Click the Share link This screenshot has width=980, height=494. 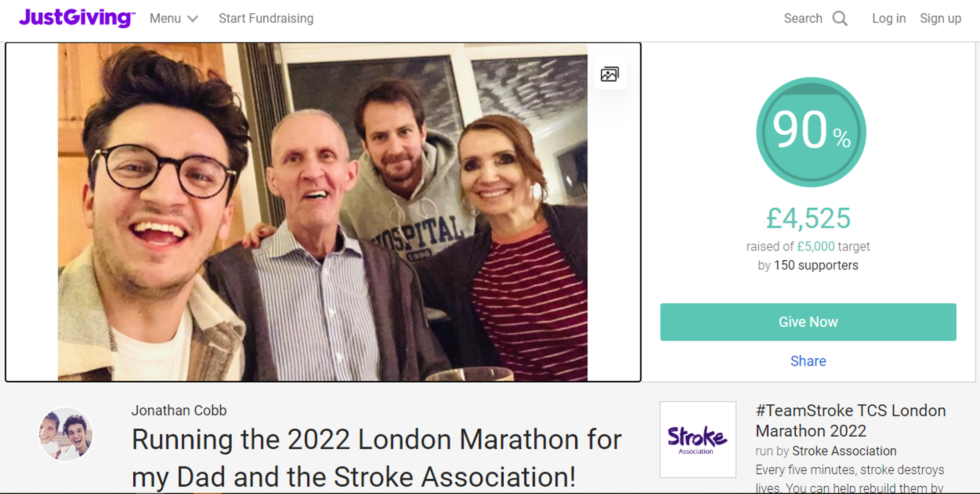point(808,361)
